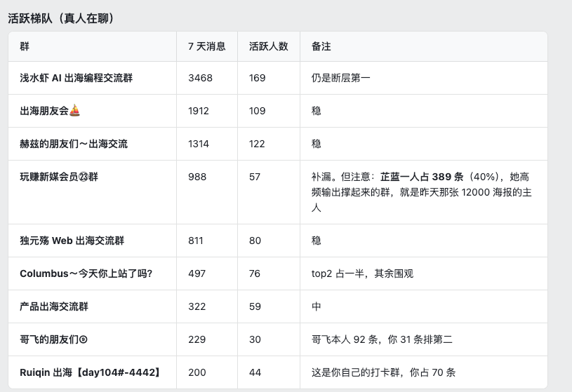
Task: Click the 群 column header
Action: [25, 46]
